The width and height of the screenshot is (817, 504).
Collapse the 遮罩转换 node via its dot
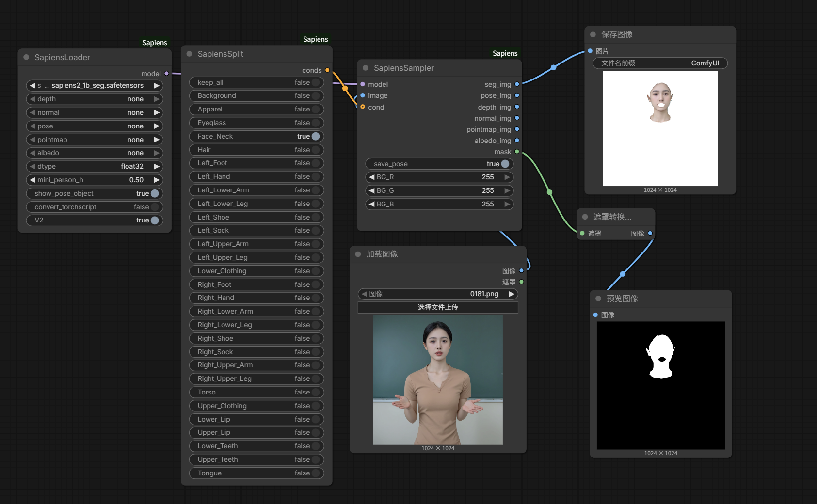[585, 217]
